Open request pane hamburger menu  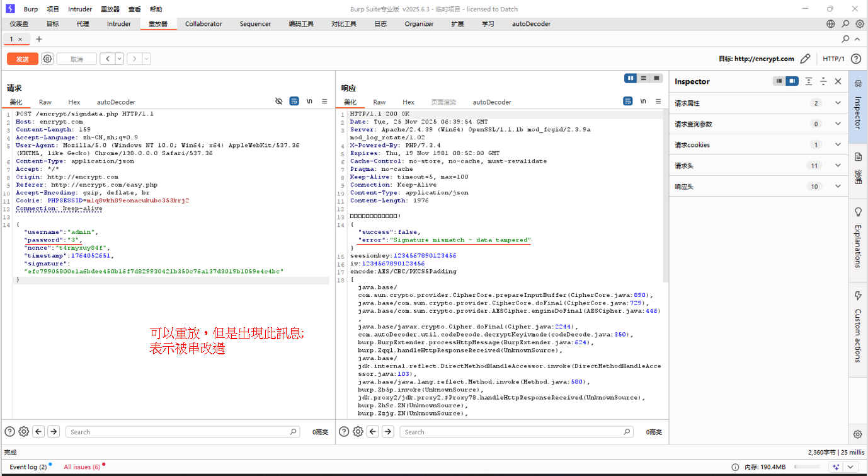(x=324, y=101)
